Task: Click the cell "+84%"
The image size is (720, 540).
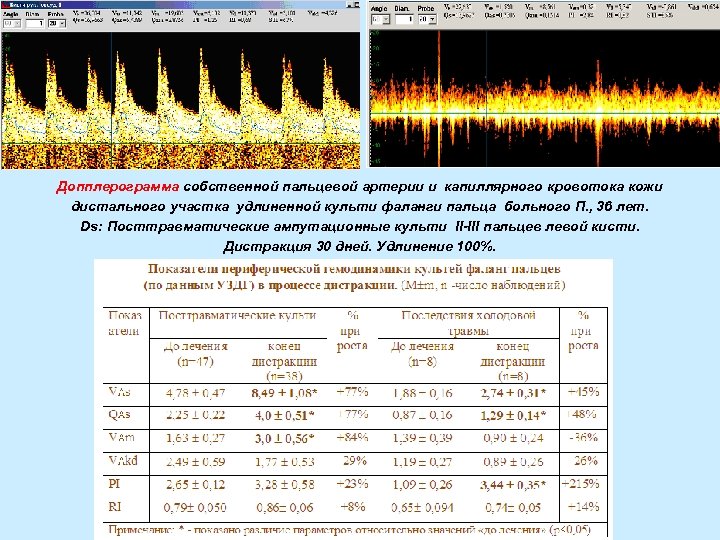Action: 352,438
